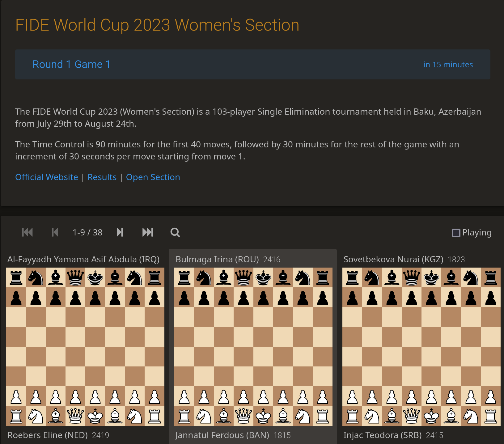Select the name Injac Teodora (SRB)
This screenshot has height=444, width=504.
[383, 435]
